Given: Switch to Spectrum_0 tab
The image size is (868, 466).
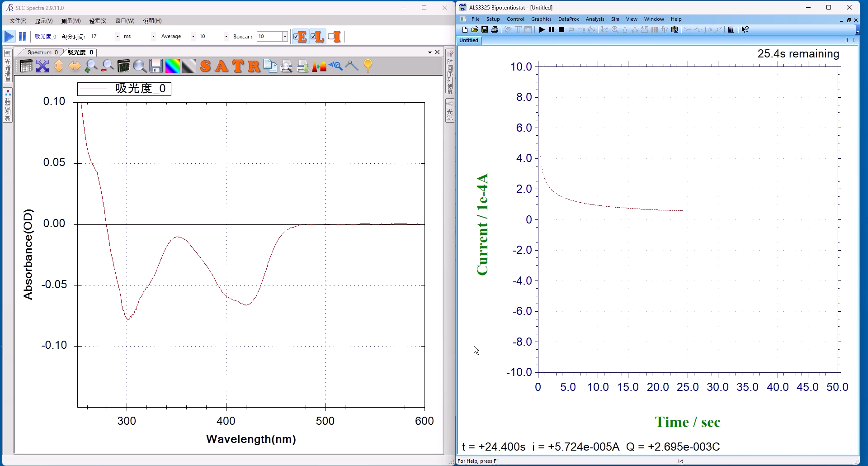Looking at the screenshot, I should [42, 52].
